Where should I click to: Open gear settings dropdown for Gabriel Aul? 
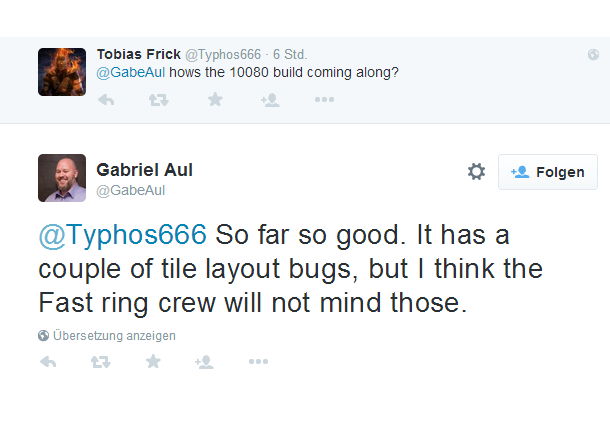click(x=476, y=172)
